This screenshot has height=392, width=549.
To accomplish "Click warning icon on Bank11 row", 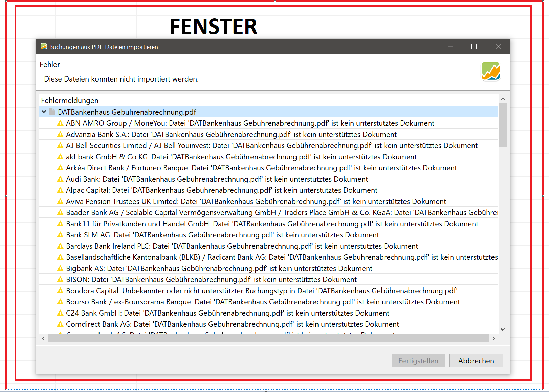I will click(x=60, y=224).
